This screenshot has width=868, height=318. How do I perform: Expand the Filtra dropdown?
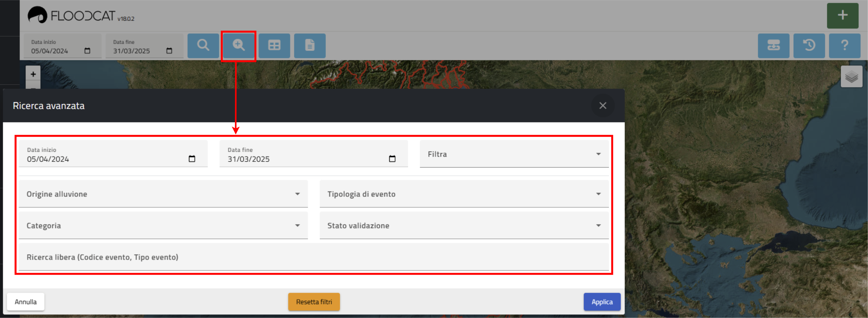coord(513,154)
